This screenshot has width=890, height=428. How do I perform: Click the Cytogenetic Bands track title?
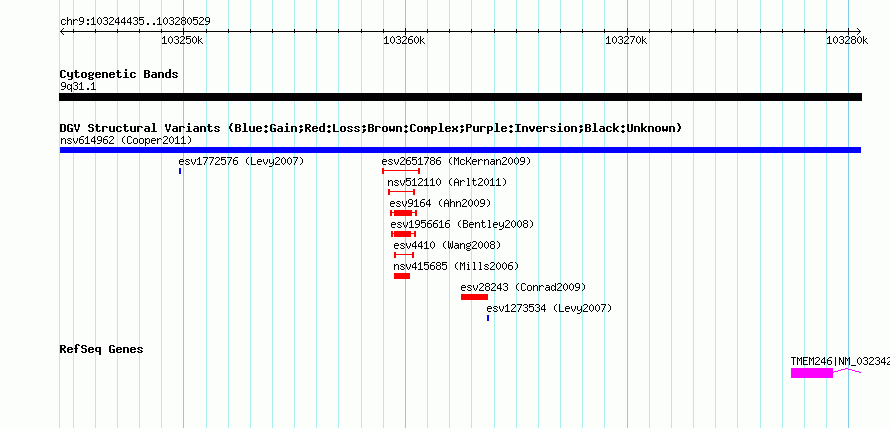coord(119,74)
